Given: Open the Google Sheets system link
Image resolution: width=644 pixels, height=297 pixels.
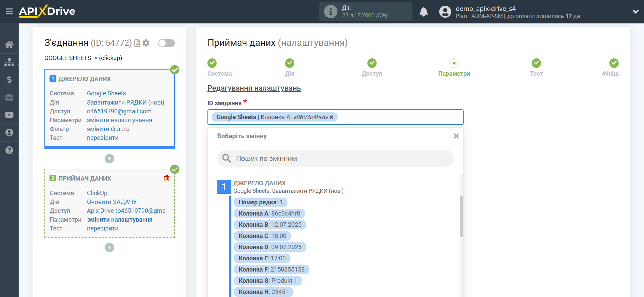Looking at the screenshot, I should pyautogui.click(x=106, y=93).
